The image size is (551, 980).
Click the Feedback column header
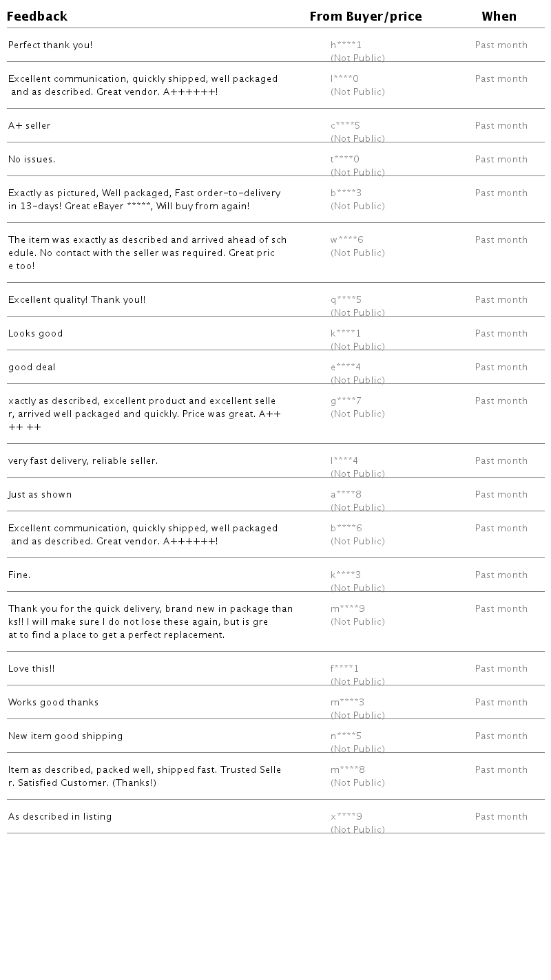[37, 17]
